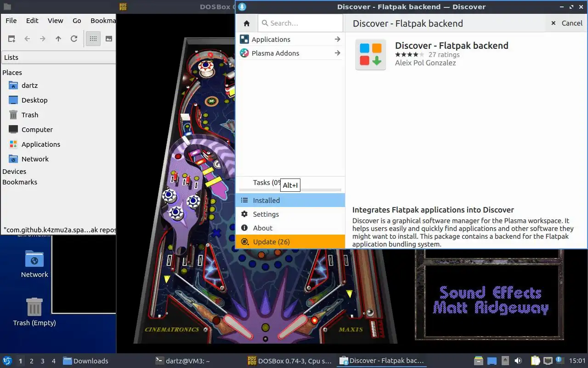Show Installed applications list
Screen dimensions: 588x368
pyautogui.click(x=290, y=201)
